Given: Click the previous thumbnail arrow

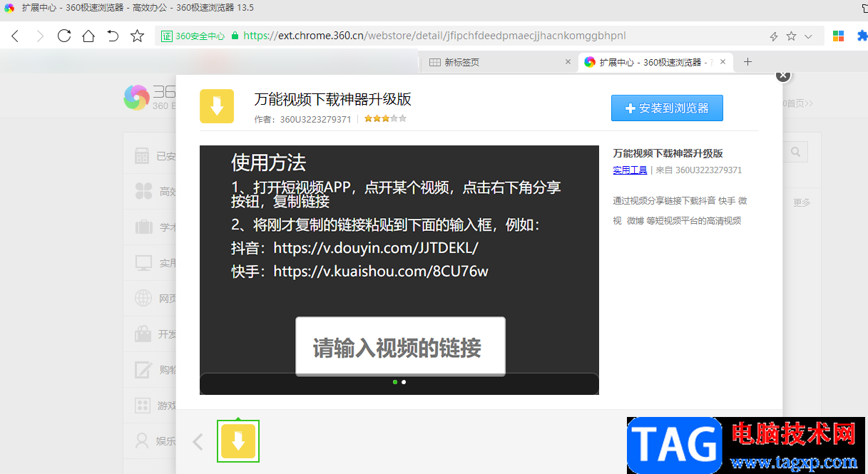Looking at the screenshot, I should [198, 442].
